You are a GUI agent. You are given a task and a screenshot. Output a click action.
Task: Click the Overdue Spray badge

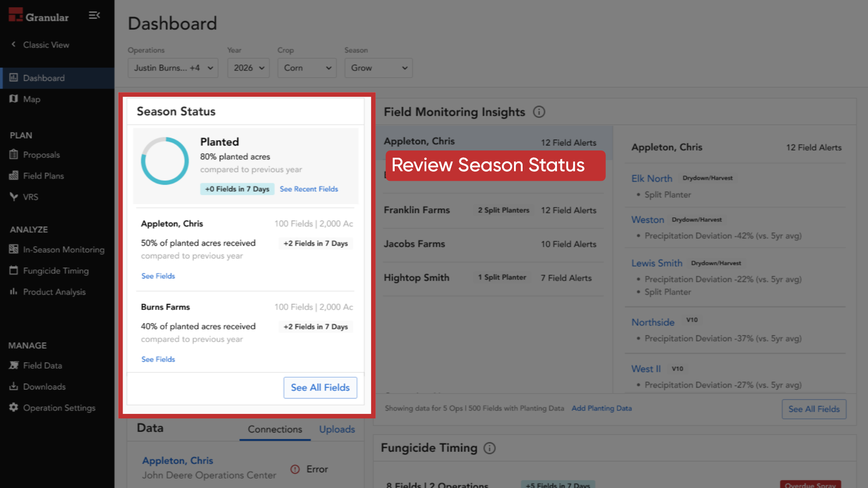(x=810, y=484)
